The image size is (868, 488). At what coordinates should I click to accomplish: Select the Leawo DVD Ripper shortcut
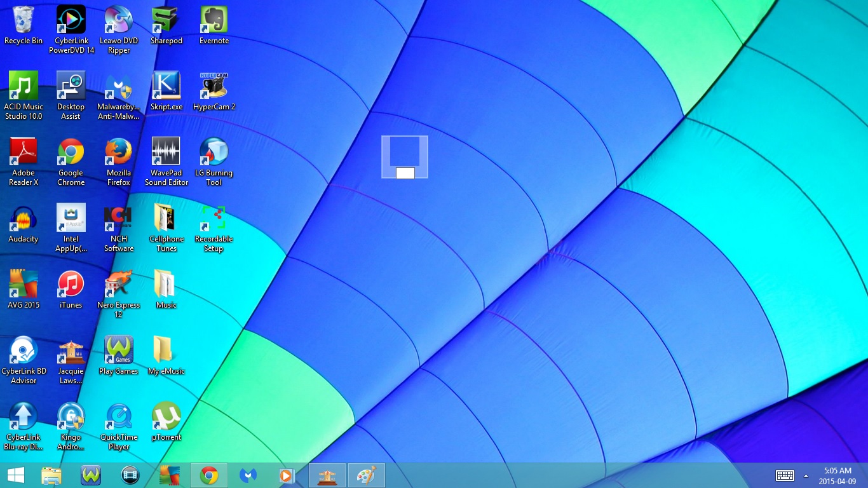119,30
